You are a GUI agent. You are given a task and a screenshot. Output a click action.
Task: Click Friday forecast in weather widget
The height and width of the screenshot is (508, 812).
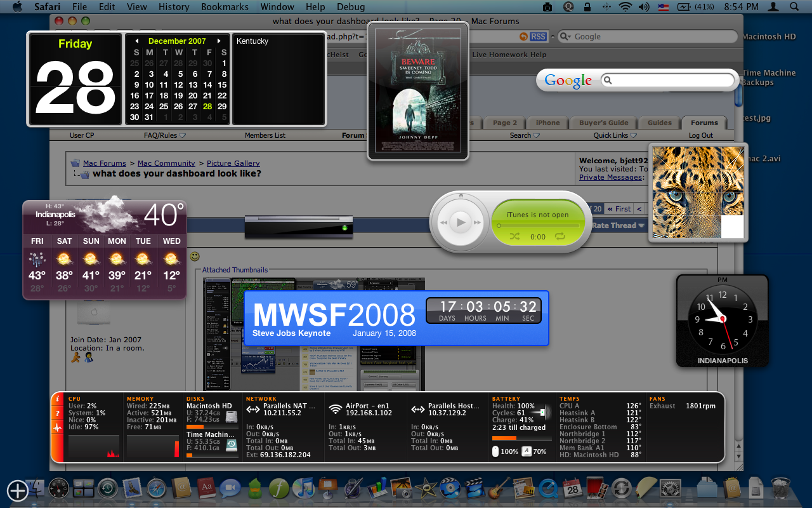coord(37,267)
